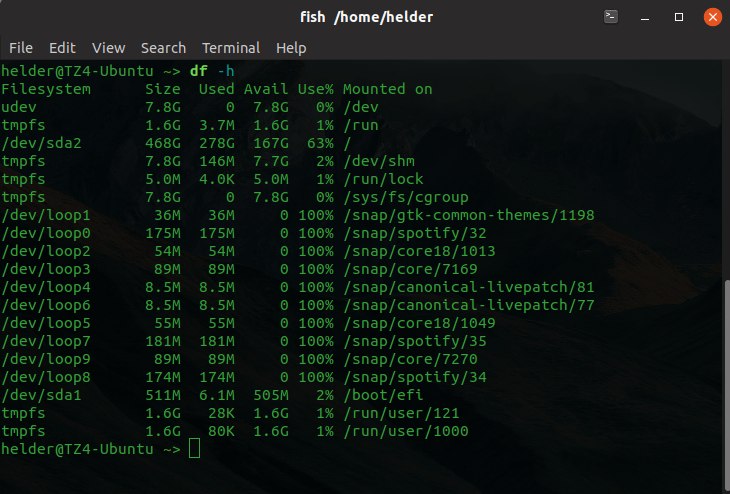Click the '/snap/spotify/32' mount path
This screenshot has width=730, height=494.
pos(415,233)
